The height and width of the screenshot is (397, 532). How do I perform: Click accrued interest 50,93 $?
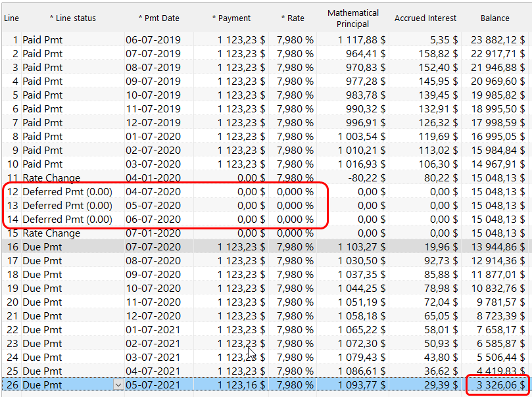[x=441, y=344]
